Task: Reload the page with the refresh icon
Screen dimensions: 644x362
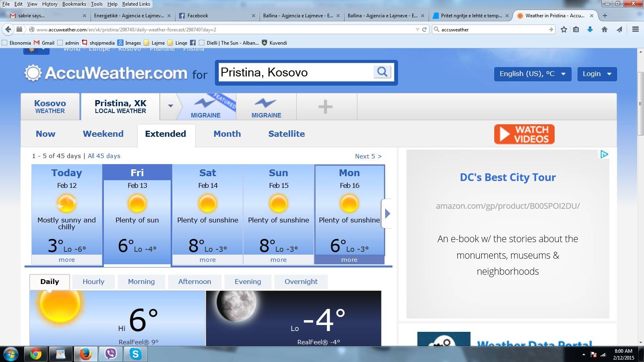Action: (424, 29)
